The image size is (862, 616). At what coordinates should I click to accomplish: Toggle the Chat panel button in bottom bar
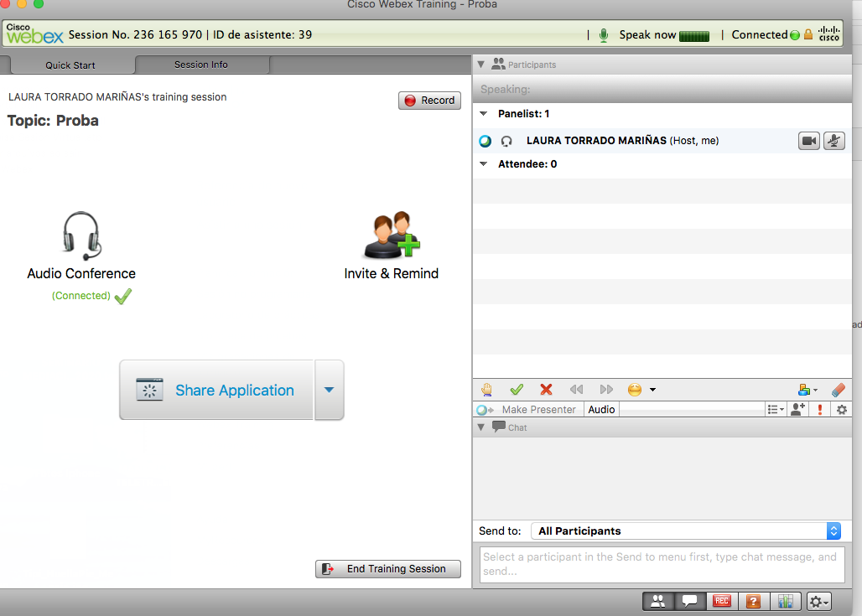click(x=689, y=601)
